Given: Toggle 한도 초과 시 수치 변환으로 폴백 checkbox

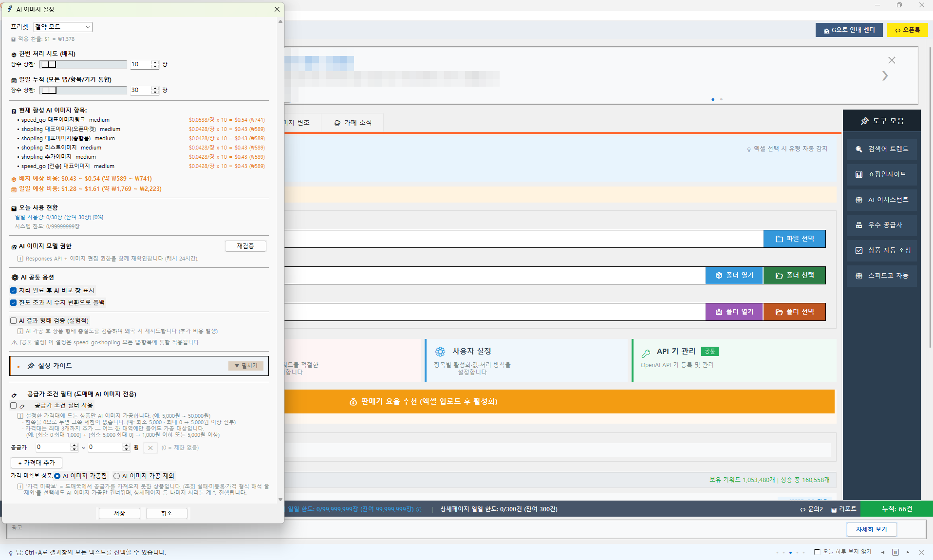Looking at the screenshot, I should tap(14, 302).
